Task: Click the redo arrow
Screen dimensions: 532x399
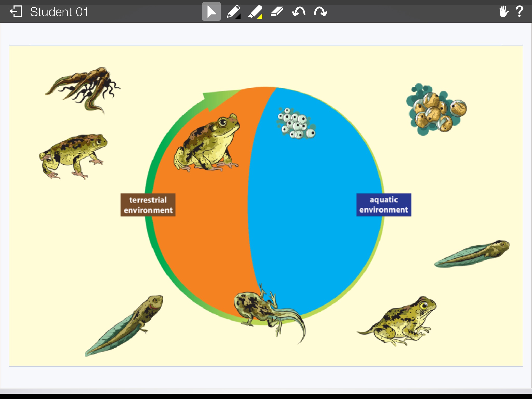Action: pos(320,12)
